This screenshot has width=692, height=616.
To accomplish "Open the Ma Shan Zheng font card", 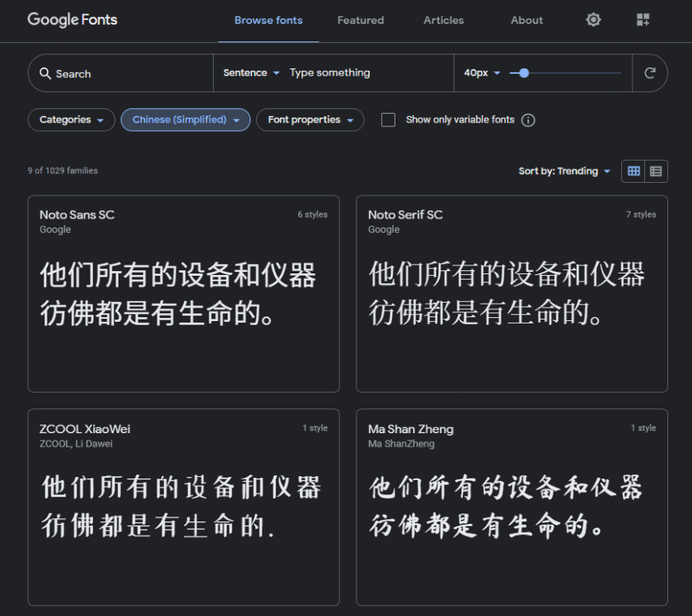I will 512,507.
